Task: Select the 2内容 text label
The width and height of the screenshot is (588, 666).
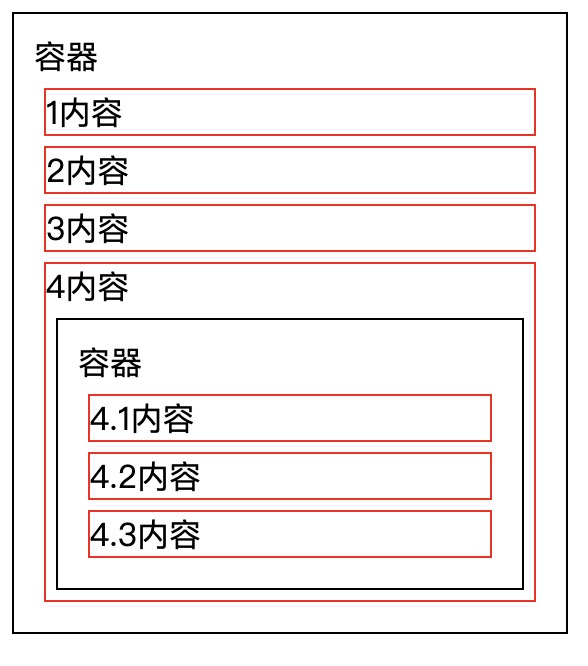Action: [x=87, y=171]
